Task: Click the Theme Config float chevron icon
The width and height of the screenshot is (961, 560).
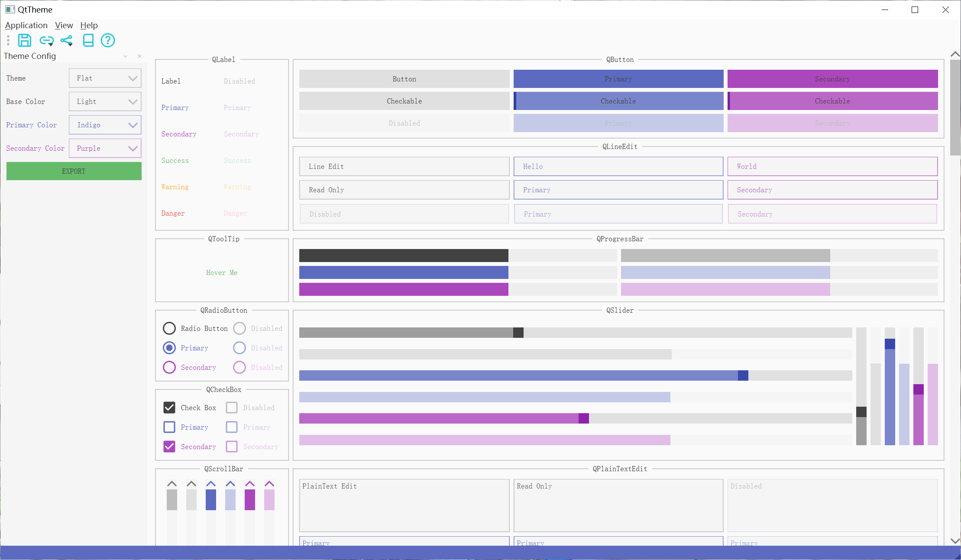Action: point(125,56)
